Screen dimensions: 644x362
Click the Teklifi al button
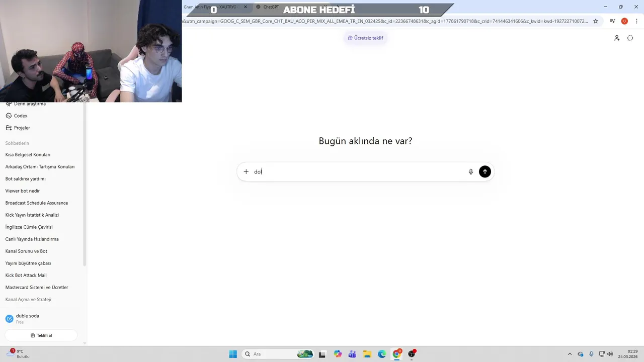pos(41,335)
